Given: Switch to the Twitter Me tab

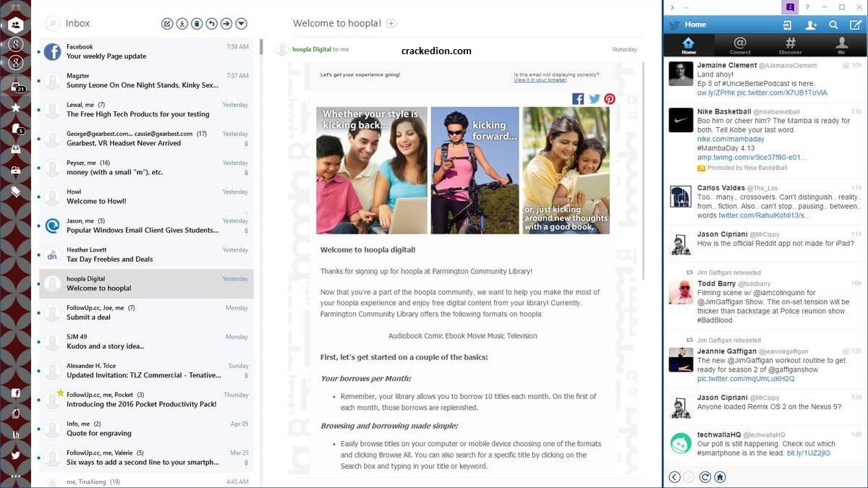Looking at the screenshot, I should pyautogui.click(x=841, y=46).
